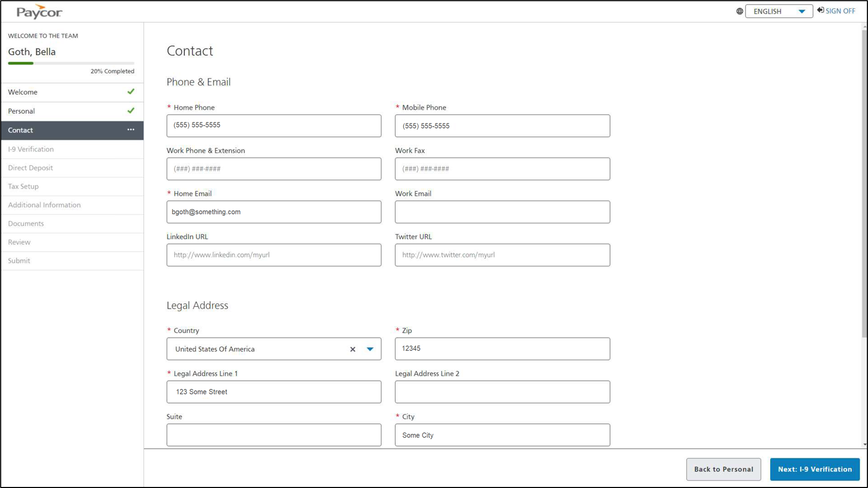Click Next: I-9 Verification button

pyautogui.click(x=814, y=469)
